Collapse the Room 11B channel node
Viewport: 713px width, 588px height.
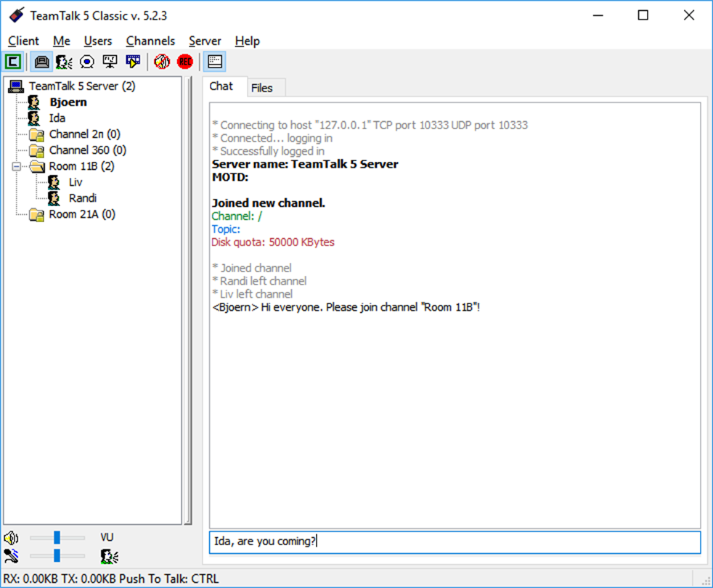click(17, 166)
